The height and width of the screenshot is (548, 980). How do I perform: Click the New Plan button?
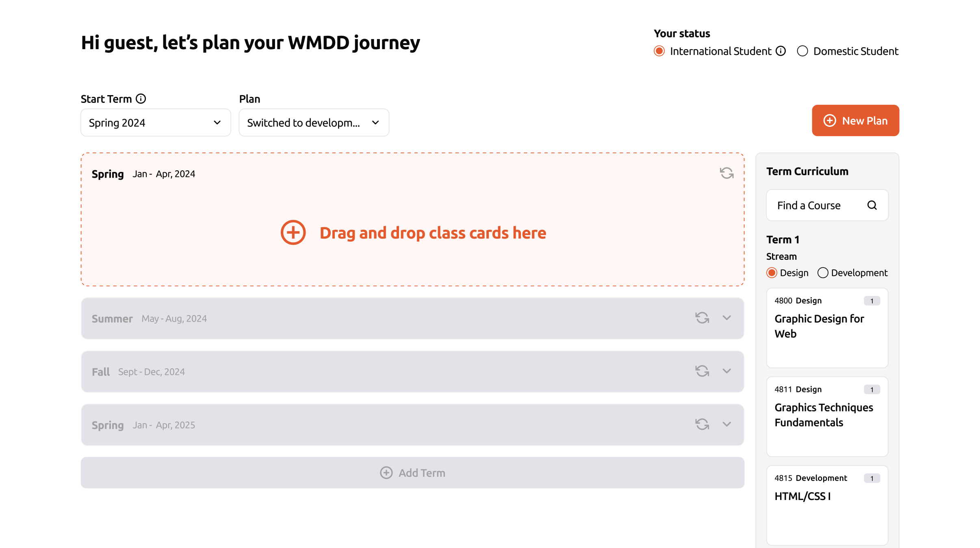tap(855, 121)
